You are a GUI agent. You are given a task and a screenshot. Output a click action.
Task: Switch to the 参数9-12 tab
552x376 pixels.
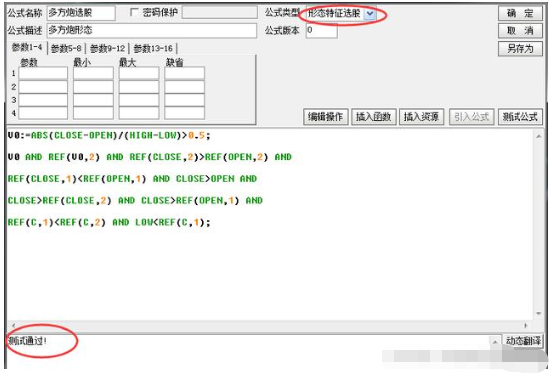[x=107, y=48]
